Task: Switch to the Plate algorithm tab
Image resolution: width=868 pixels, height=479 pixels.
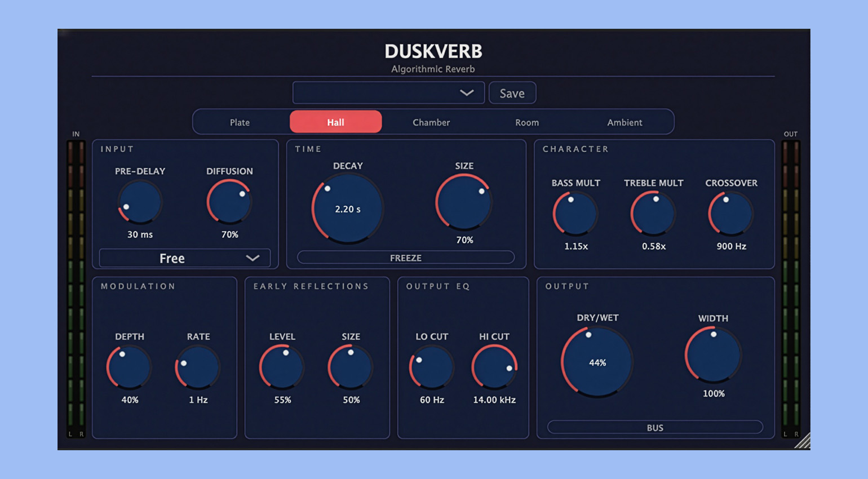Action: tap(240, 122)
